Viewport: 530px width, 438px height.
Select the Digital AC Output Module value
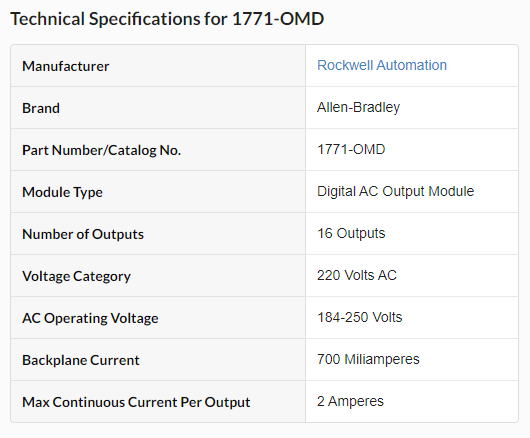coord(395,191)
